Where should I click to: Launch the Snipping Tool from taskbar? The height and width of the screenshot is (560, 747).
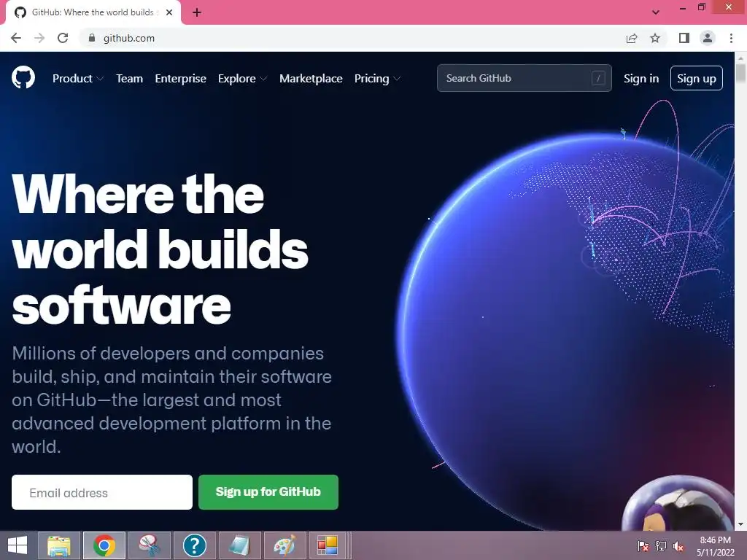tap(149, 545)
